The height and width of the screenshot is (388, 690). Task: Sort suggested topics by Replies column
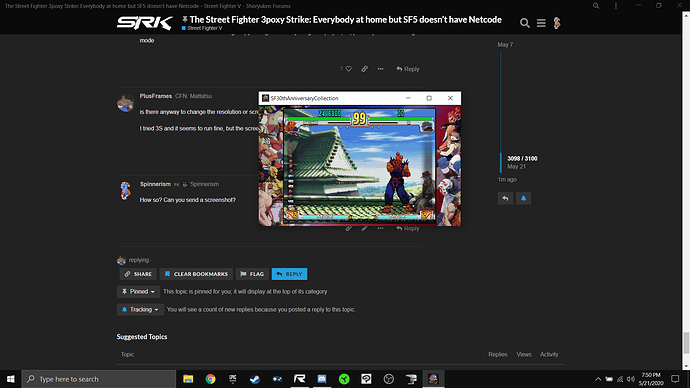[498, 355]
